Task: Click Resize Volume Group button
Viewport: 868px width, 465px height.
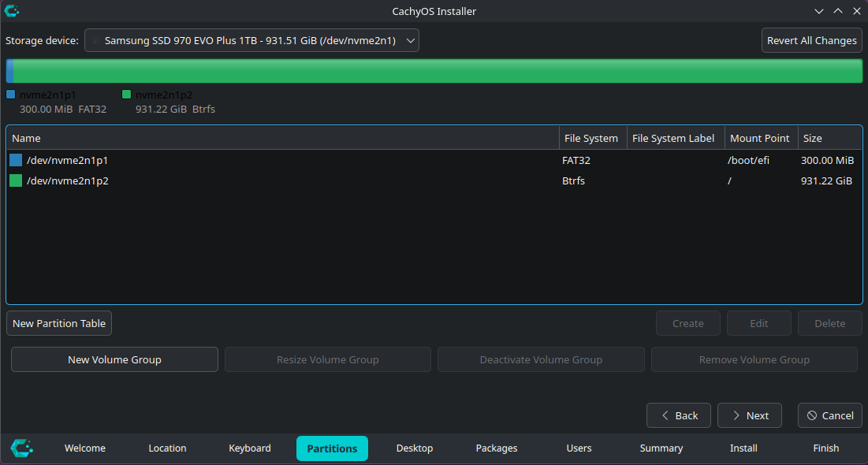Action: tap(328, 360)
